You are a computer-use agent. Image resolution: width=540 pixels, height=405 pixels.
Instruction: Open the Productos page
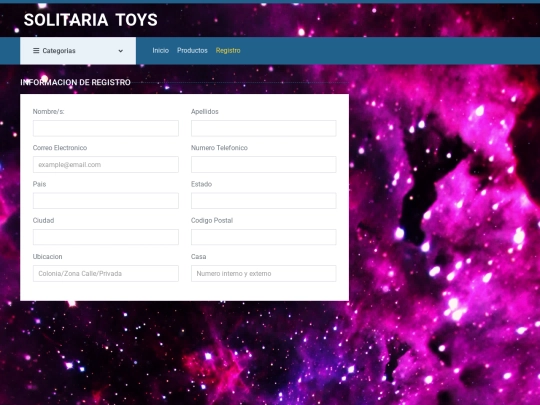192,50
